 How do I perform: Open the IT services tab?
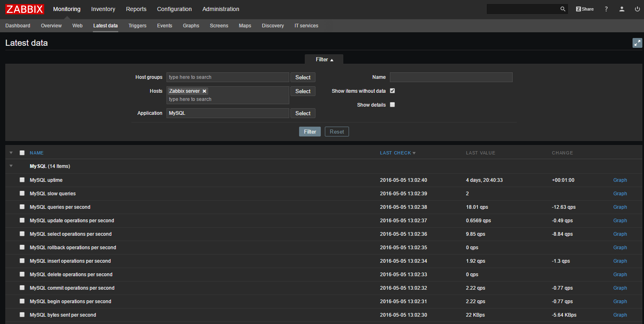(x=306, y=26)
